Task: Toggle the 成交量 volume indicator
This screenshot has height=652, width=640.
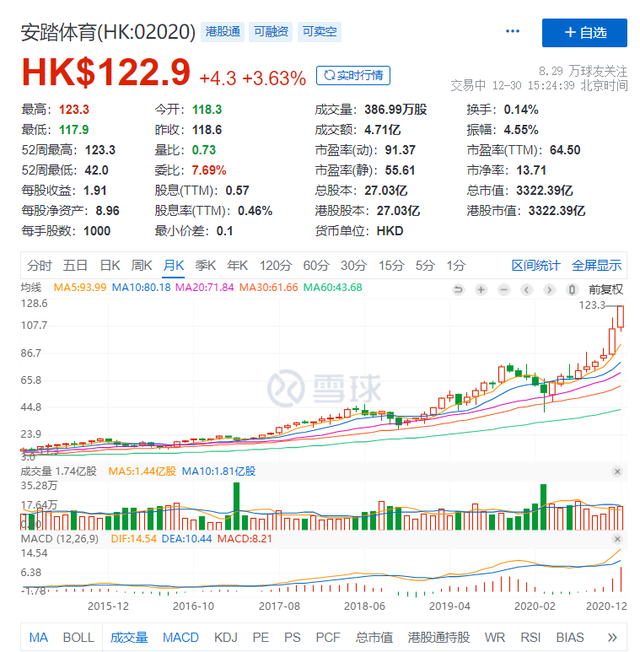Action: [x=129, y=637]
